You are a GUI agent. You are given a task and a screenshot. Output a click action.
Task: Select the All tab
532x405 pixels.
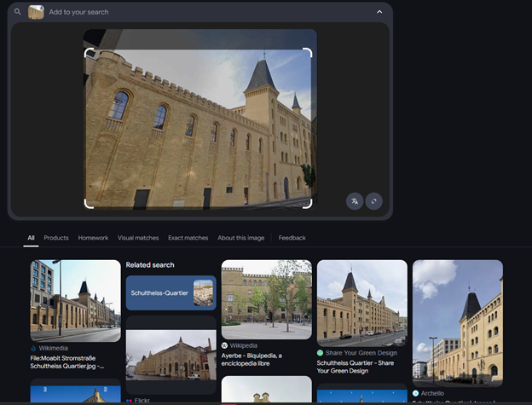click(x=31, y=238)
